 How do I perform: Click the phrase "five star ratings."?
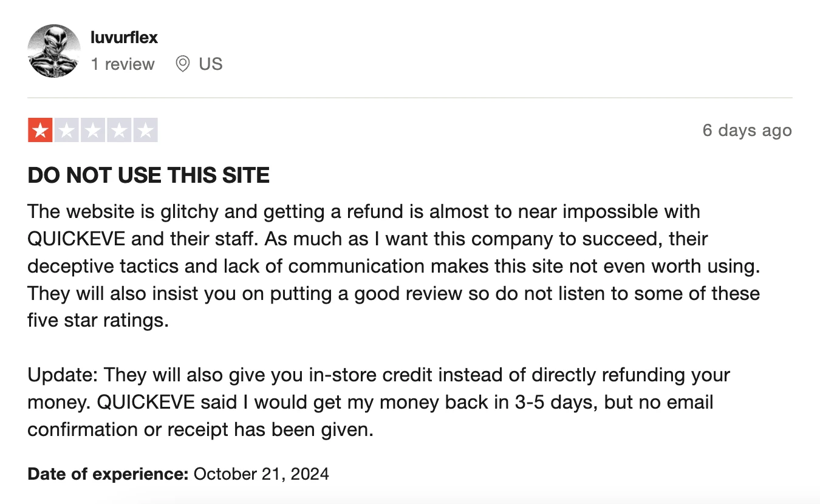pos(98,320)
